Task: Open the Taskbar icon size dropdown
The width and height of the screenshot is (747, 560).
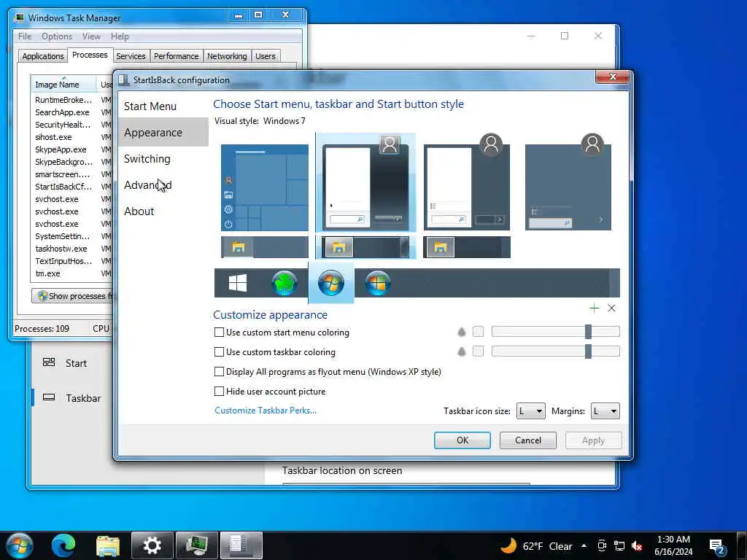Action: [531, 411]
